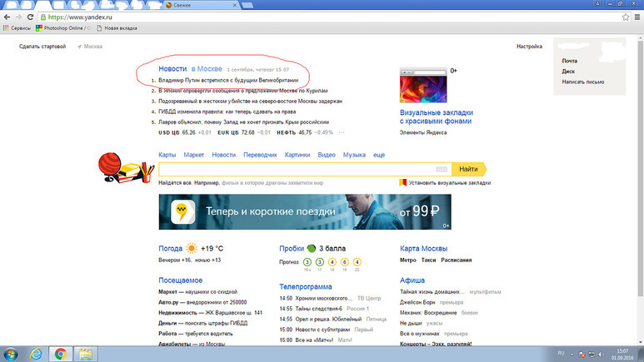This screenshot has width=644, height=362.
Task: Click the green traffic light icon
Action: tap(312, 248)
